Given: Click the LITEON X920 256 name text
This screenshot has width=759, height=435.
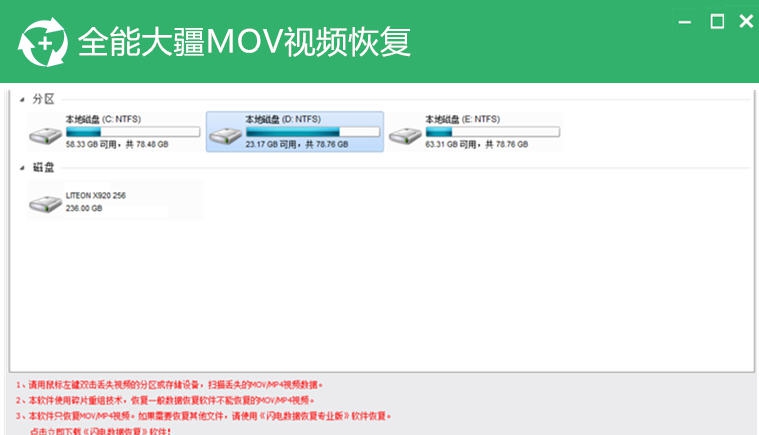Looking at the screenshot, I should tap(96, 195).
